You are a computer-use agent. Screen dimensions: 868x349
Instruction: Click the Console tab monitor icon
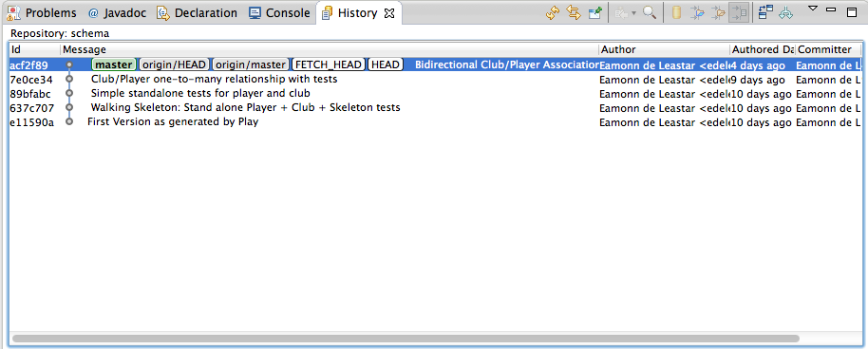point(255,12)
